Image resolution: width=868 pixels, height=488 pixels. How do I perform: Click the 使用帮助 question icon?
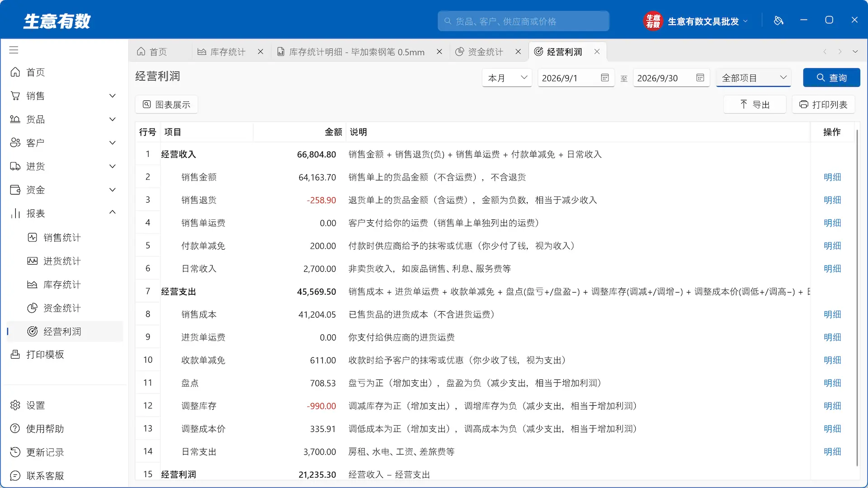[15, 429]
